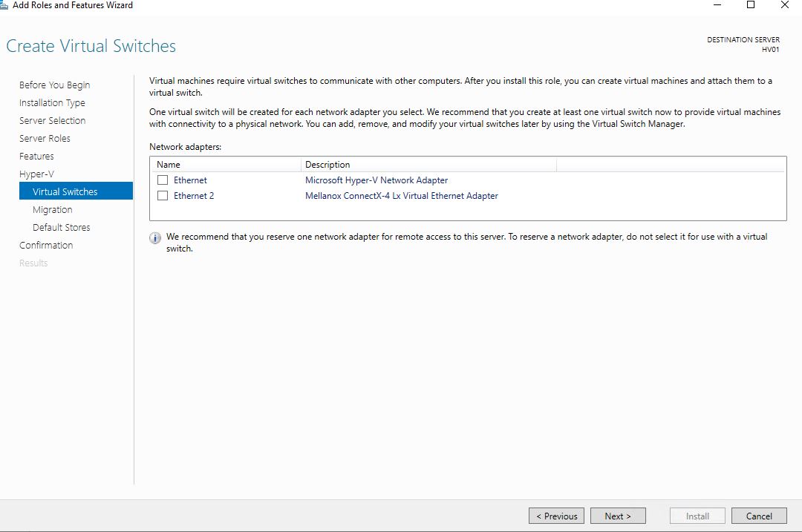Image resolution: width=802 pixels, height=532 pixels.
Task: Open the Before You Begin step
Action: click(54, 85)
